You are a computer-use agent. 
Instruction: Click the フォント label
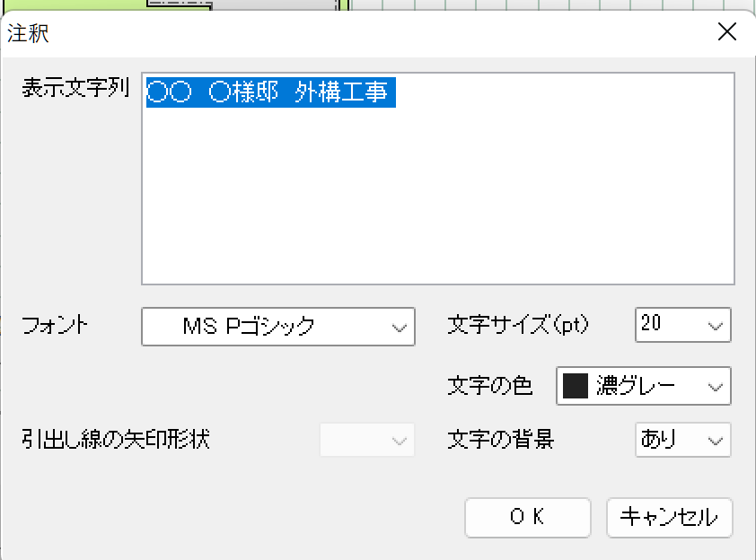click(56, 325)
